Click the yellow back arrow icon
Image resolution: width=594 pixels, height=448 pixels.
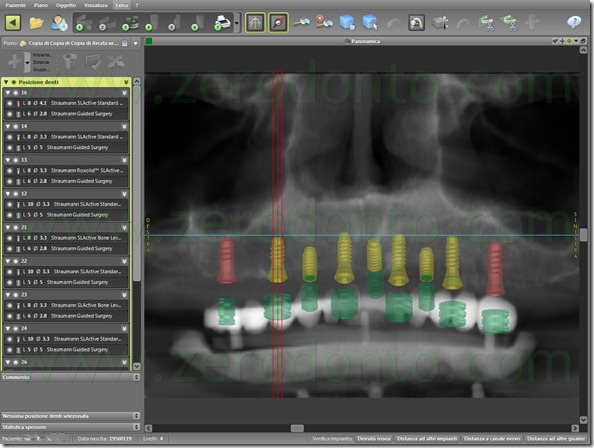click(13, 23)
